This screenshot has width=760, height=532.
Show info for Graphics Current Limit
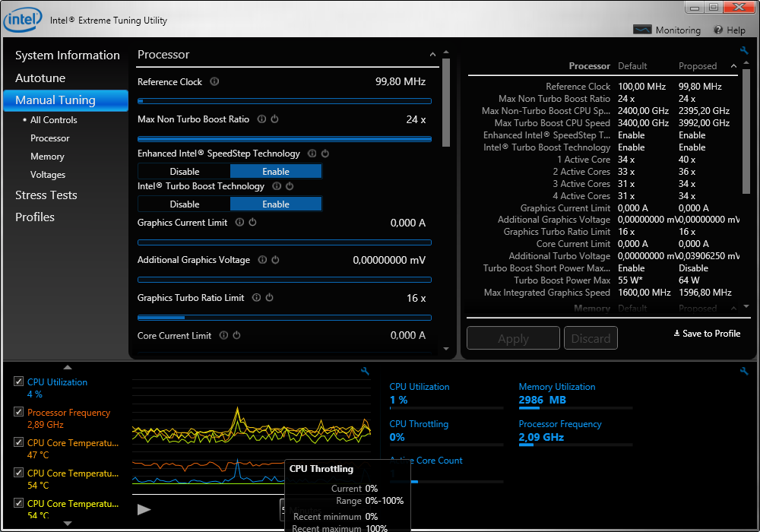tap(239, 222)
